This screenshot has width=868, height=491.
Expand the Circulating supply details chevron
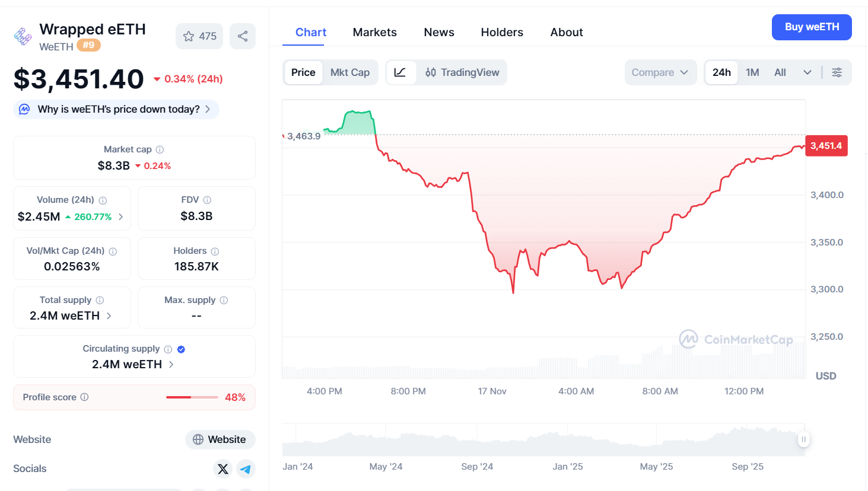(171, 364)
